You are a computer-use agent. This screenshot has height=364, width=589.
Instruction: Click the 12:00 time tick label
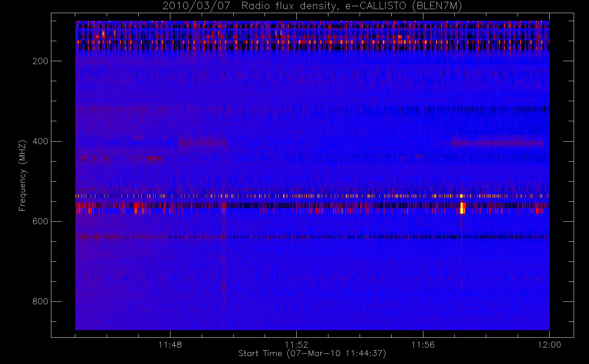pos(549,345)
